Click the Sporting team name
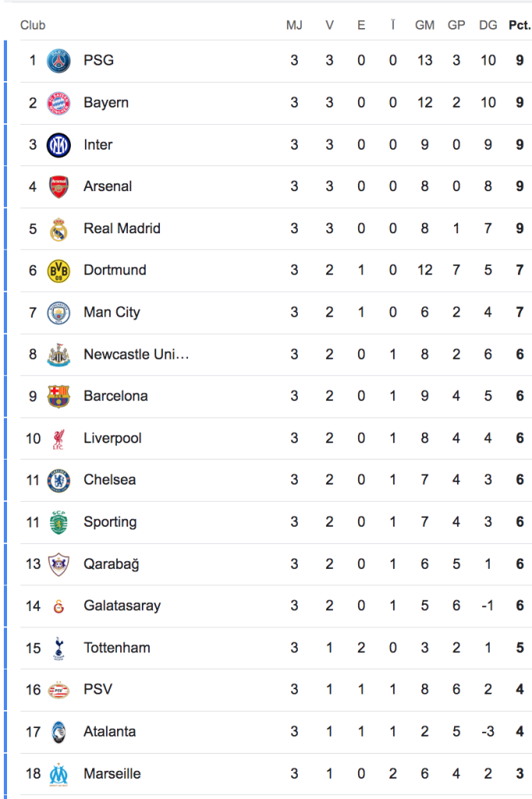The height and width of the screenshot is (799, 532). click(x=110, y=522)
